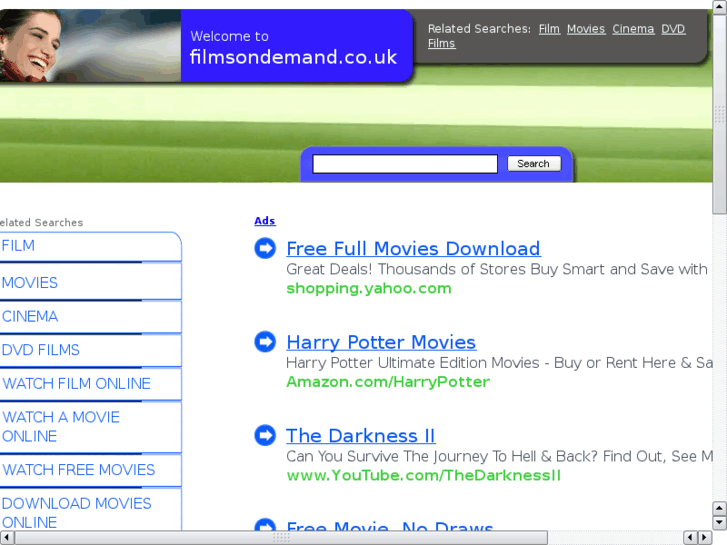
Task: Focus the search text field
Action: pos(405,164)
